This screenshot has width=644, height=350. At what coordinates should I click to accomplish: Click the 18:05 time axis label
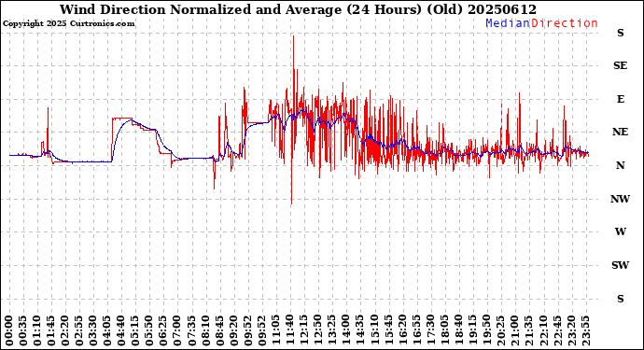(444, 330)
